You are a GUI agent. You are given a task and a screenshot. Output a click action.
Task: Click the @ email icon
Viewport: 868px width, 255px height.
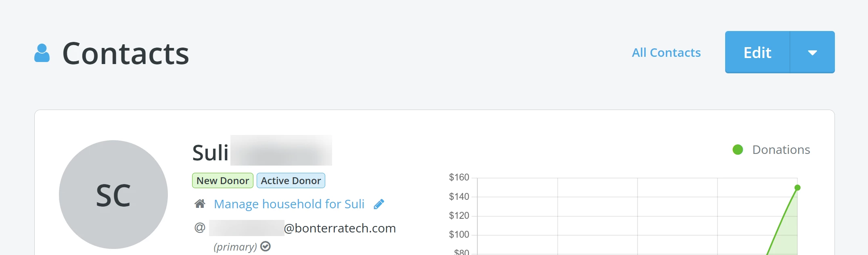click(x=200, y=228)
